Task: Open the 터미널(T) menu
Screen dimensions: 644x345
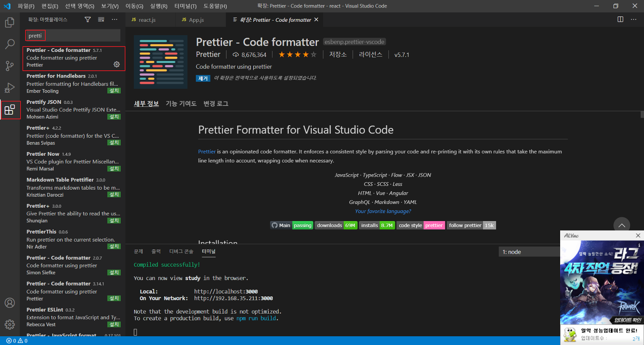Action: [185, 6]
